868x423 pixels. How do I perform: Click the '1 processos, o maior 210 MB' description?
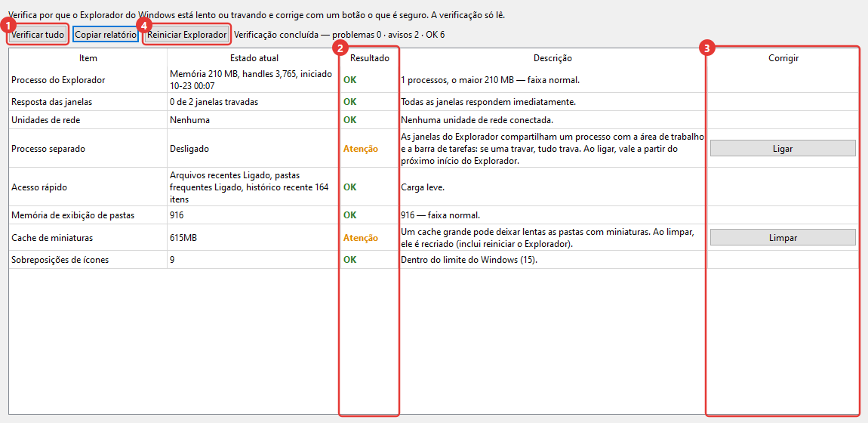[489, 80]
